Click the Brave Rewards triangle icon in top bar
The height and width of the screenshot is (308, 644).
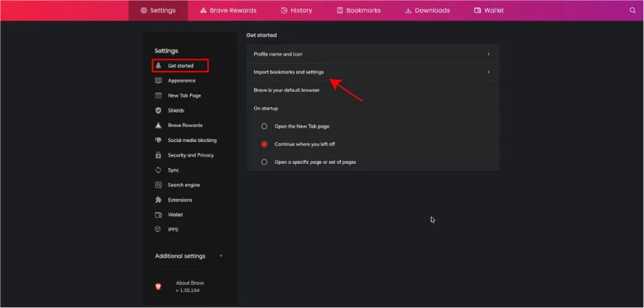tap(203, 11)
